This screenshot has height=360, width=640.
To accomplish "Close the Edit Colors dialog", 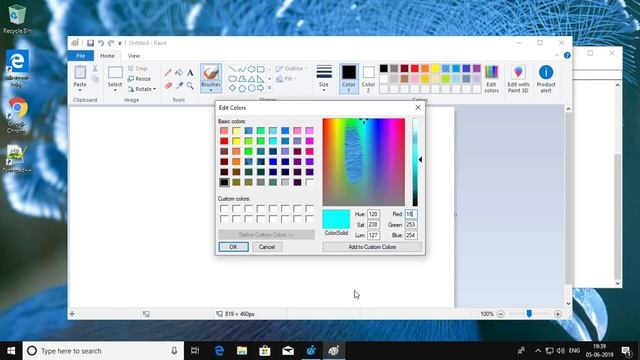I will [418, 107].
